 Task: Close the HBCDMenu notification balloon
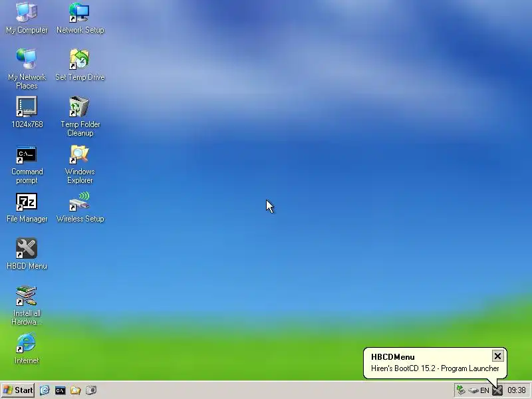point(497,356)
